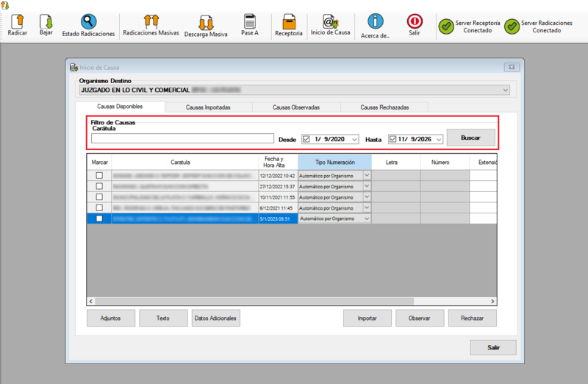Click the Letra column header
The image size is (588, 384).
396,162
